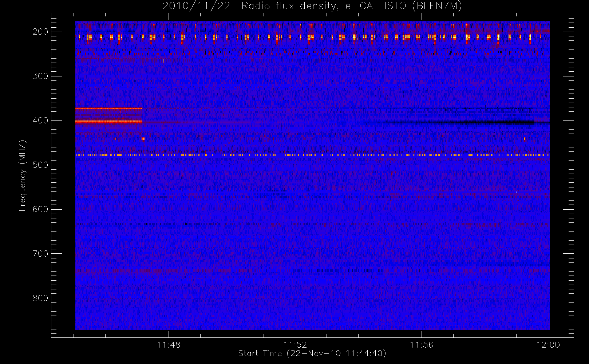The image size is (589, 364).
Task: Select the 400 frequency axis label
Action: tap(40, 120)
